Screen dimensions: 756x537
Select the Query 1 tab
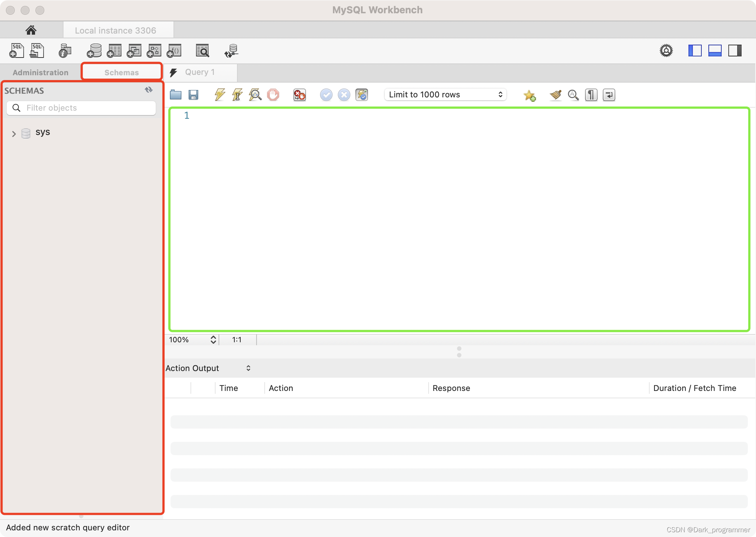(201, 72)
